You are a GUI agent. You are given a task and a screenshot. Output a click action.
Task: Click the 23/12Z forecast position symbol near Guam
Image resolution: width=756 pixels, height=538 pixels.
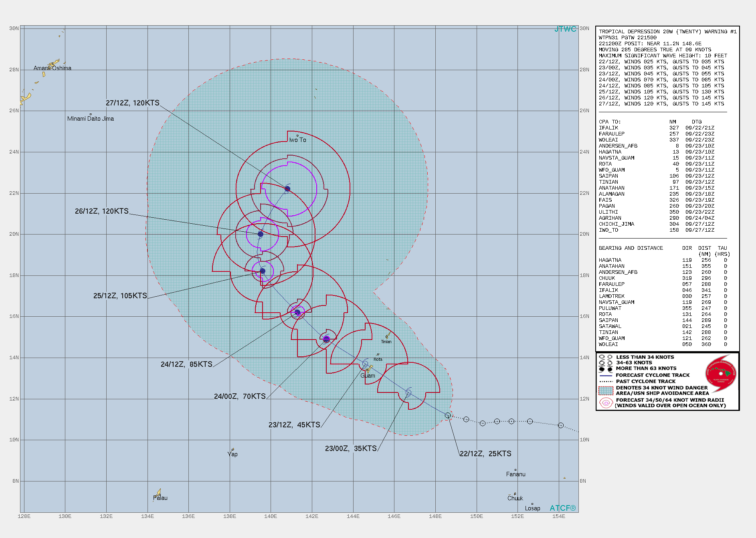[x=365, y=364]
